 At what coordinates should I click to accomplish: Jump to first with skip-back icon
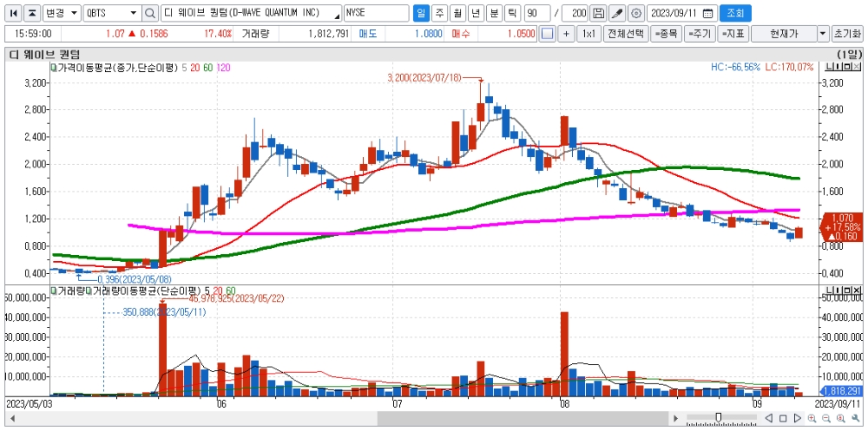(x=14, y=13)
